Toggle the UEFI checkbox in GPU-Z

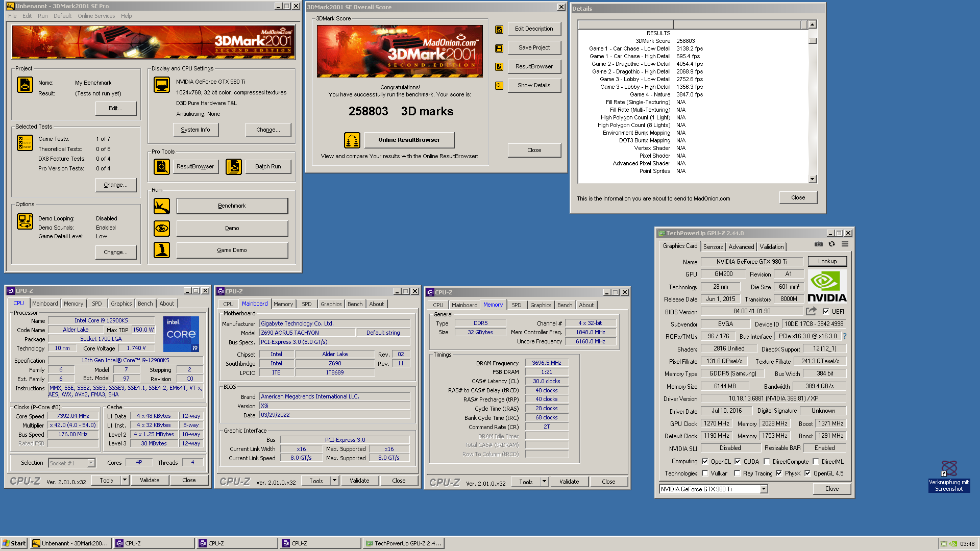tap(826, 311)
